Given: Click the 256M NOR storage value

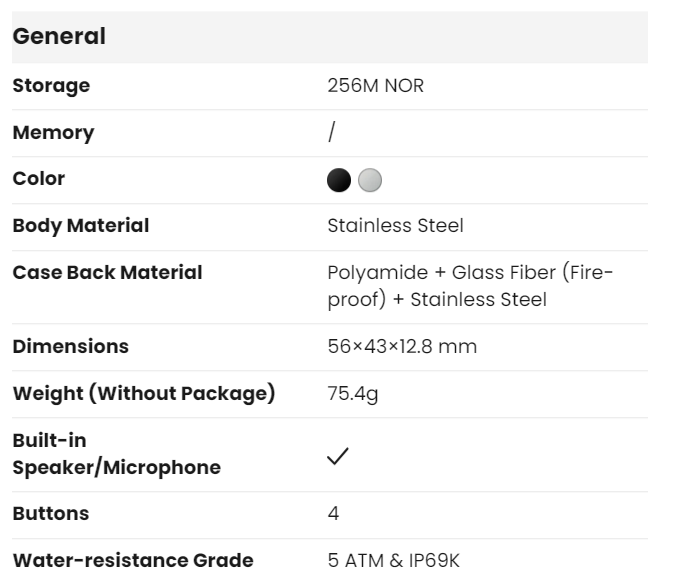Looking at the screenshot, I should point(375,86).
